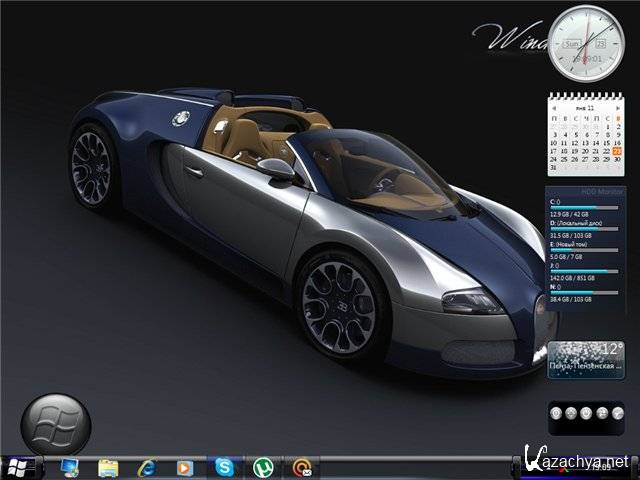Click the middle button in power-control gadget
This screenshot has height=480, width=640.
pos(586,413)
